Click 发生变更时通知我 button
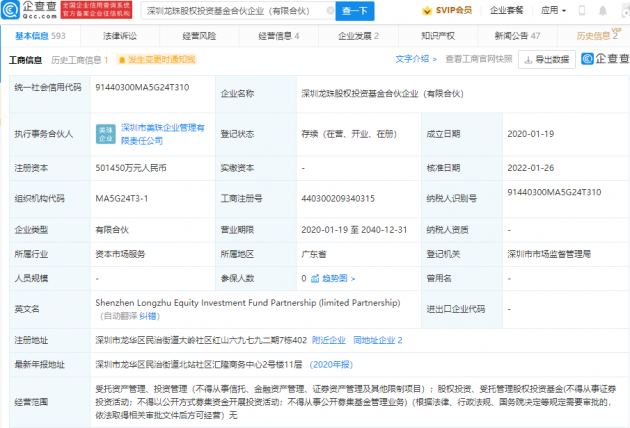 pos(156,60)
